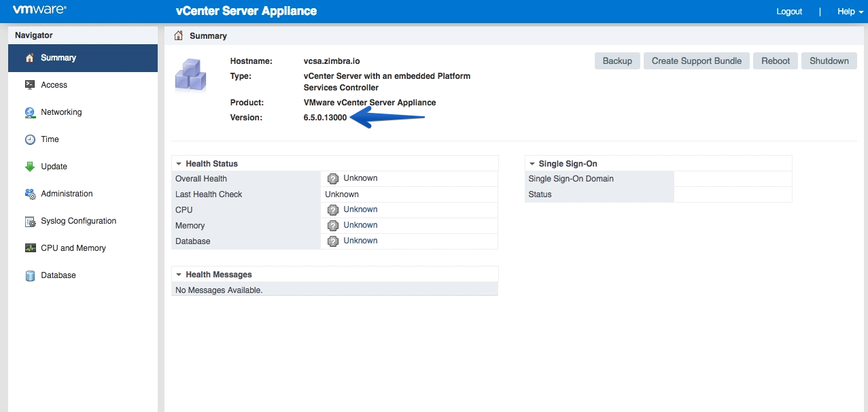Click VMware vCenter Server Appliance product text
The image size is (868, 412).
point(370,103)
